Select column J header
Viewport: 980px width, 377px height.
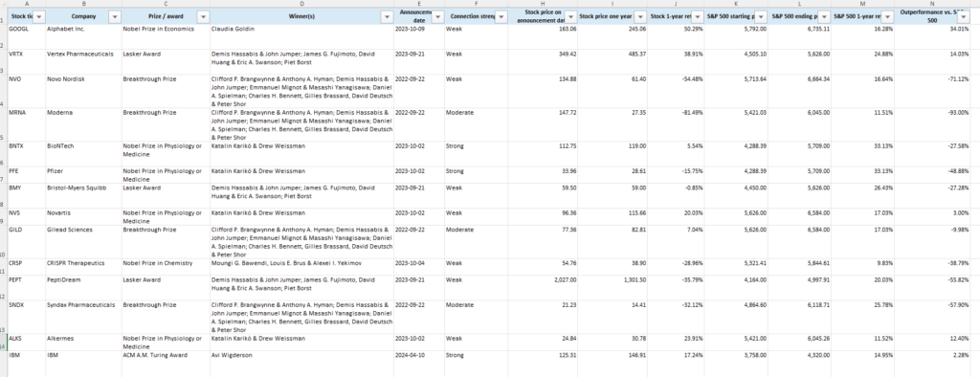click(676, 4)
